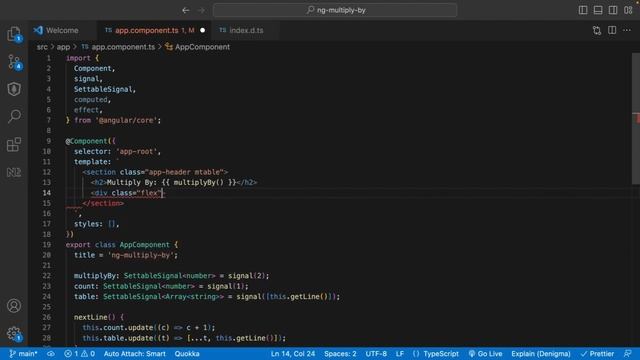Select the app breadcrumb
This screenshot has height=360, width=640.
pyautogui.click(x=63, y=47)
